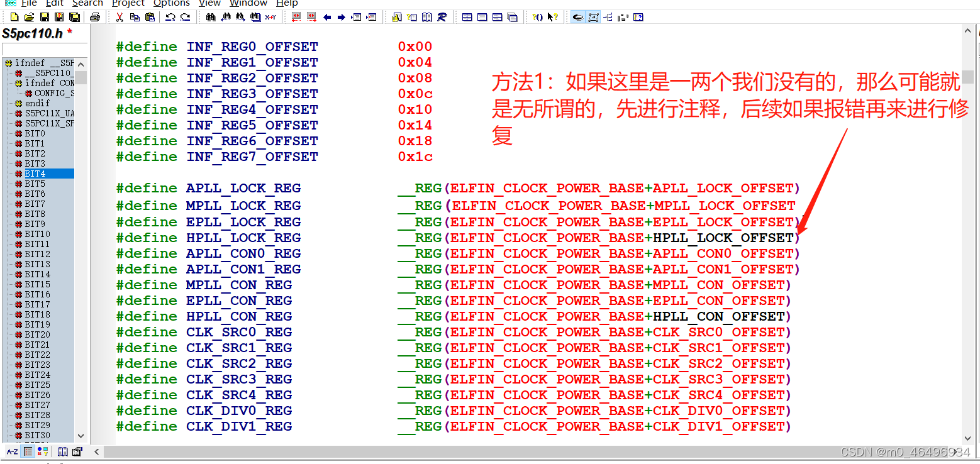Open the File menu

pos(29,3)
